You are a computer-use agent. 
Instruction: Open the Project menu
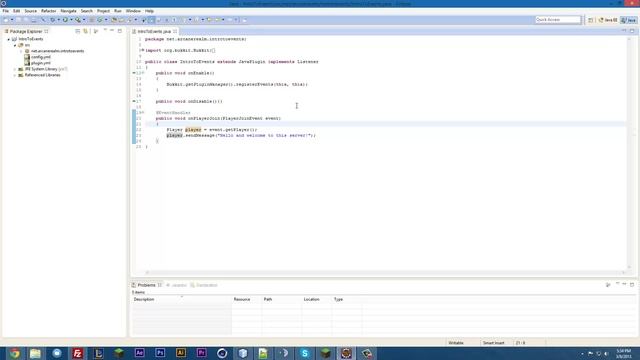pyautogui.click(x=103, y=11)
